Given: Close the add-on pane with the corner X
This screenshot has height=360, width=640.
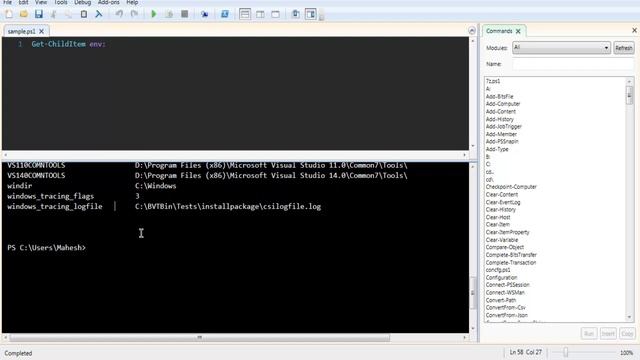Looking at the screenshot, I should click(634, 30).
